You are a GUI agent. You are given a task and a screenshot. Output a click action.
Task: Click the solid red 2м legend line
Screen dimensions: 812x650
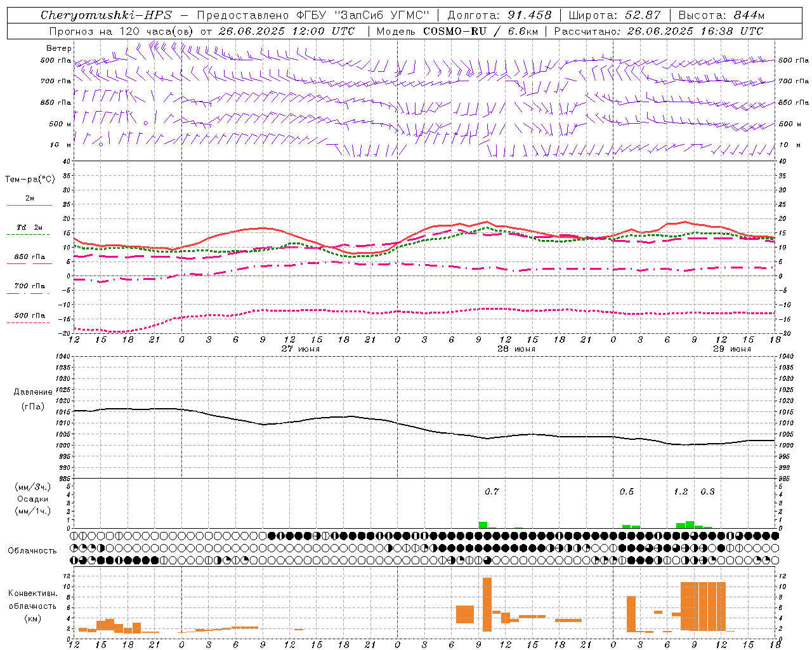click(x=29, y=205)
